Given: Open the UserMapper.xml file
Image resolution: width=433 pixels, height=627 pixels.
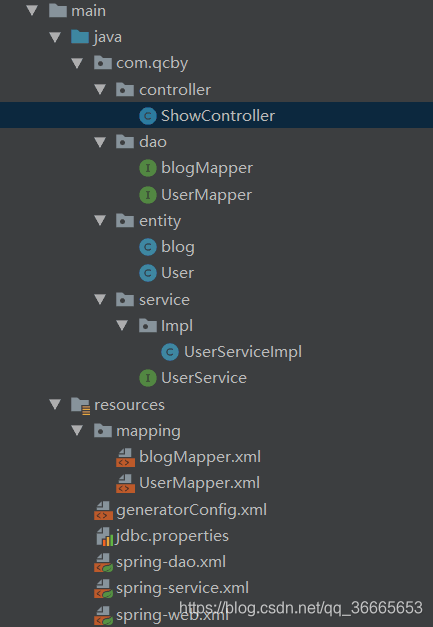Looking at the screenshot, I should point(200,483).
